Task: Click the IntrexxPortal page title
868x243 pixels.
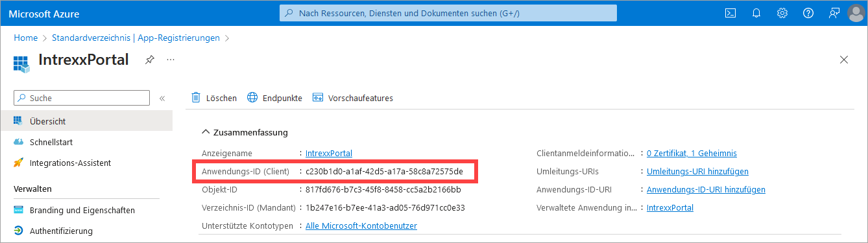Action: click(84, 60)
